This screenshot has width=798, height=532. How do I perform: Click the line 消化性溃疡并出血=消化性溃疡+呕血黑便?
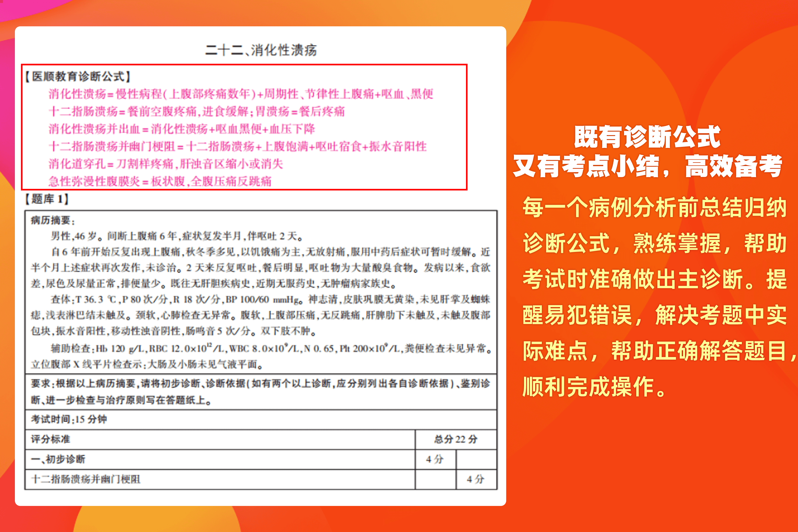(x=182, y=129)
